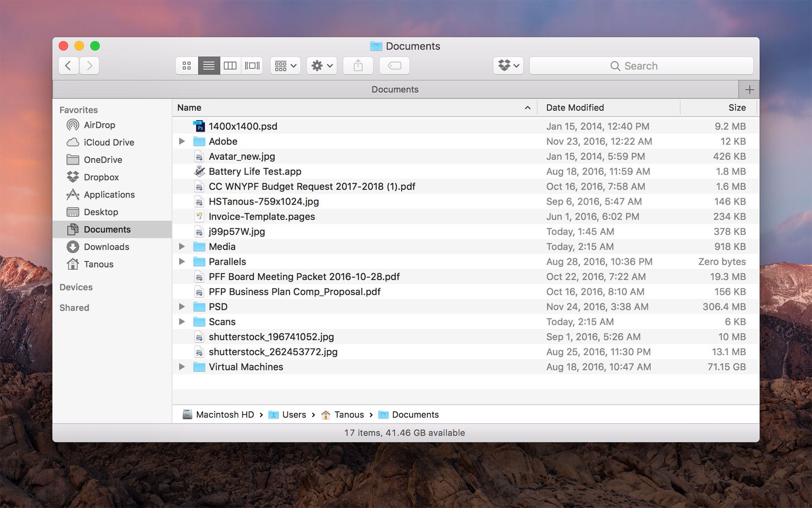Click the 17 items status bar text
The width and height of the screenshot is (812, 508).
coord(405,433)
